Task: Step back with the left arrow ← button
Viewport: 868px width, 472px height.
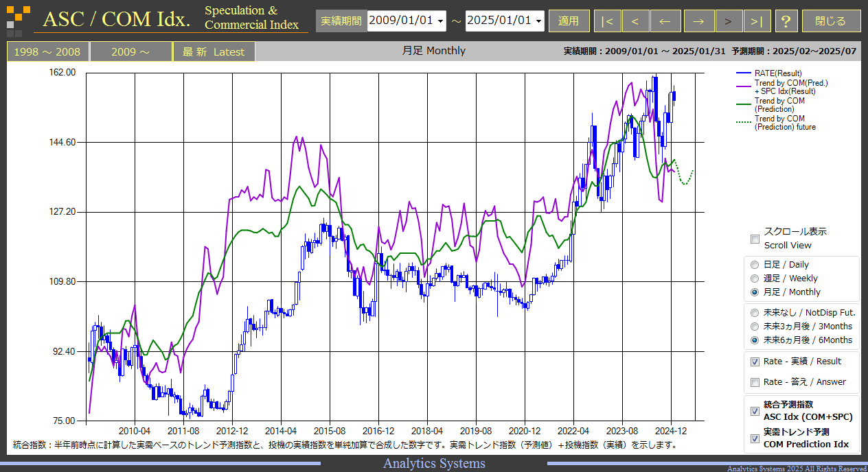Action: click(665, 21)
